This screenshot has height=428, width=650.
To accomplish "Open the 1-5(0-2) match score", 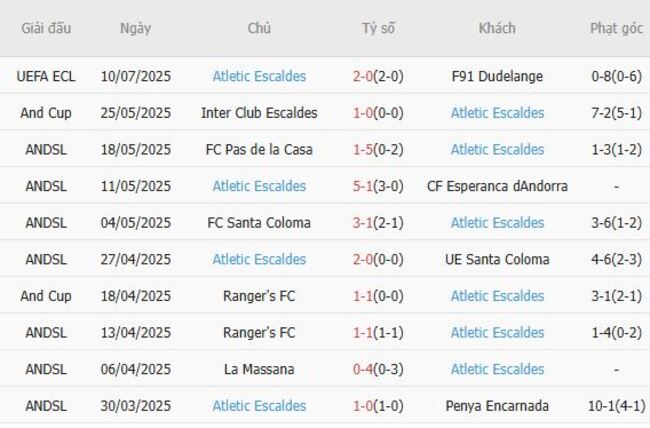I will (378, 150).
